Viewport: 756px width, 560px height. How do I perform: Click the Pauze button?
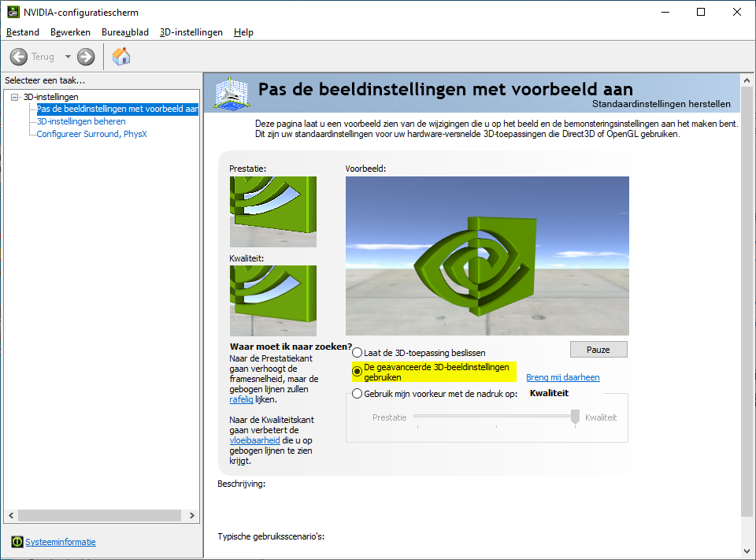pyautogui.click(x=598, y=350)
